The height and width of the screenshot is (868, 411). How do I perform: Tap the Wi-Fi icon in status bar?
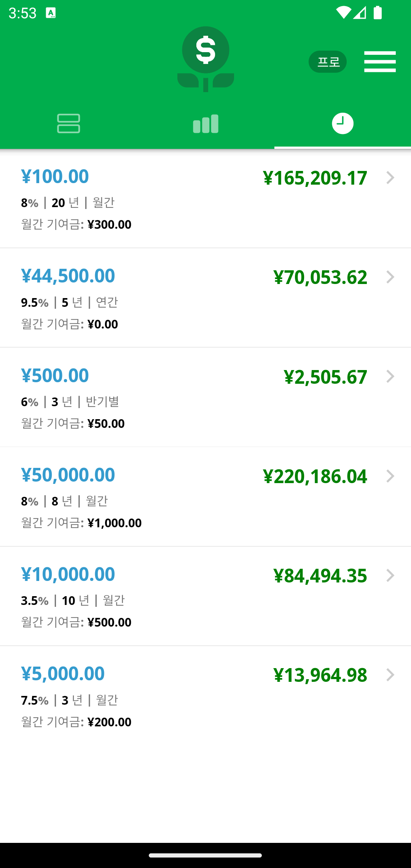344,13
